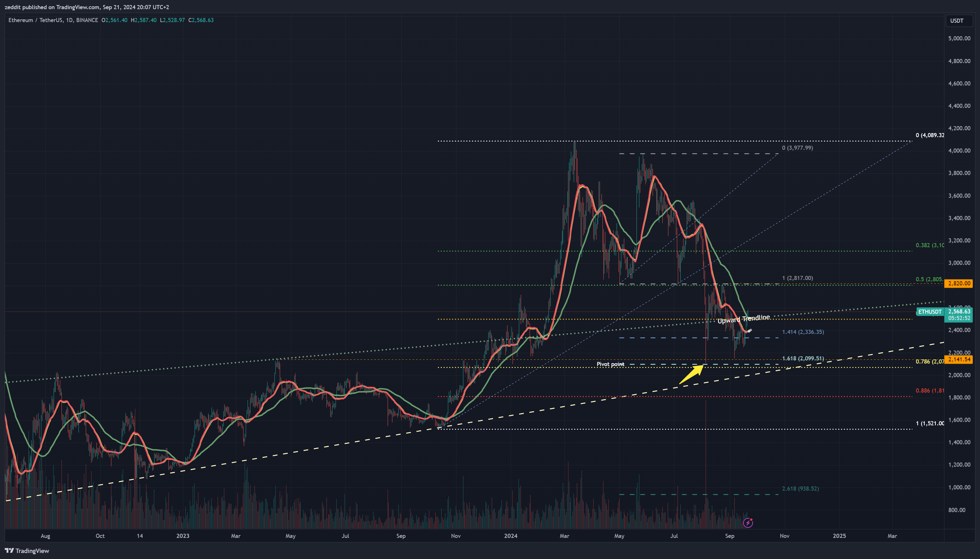Screen dimensions: 980x559
Task: Click the high value H2,587.40
Action: 144,20
